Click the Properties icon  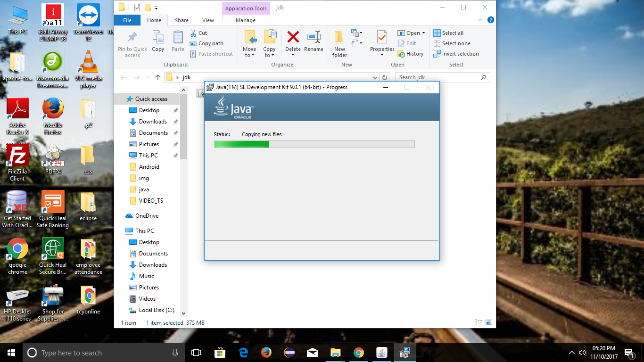(x=382, y=37)
